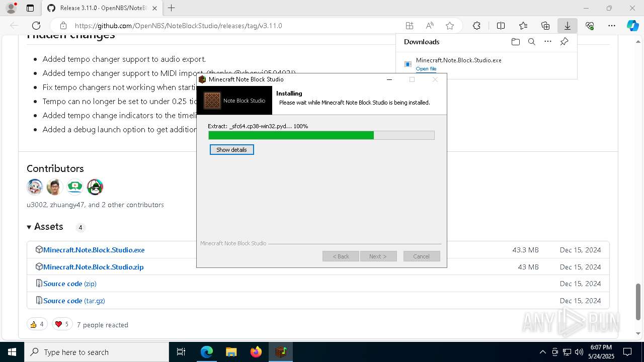Click the installer progress bar
This screenshot has height=362, width=644.
321,135
